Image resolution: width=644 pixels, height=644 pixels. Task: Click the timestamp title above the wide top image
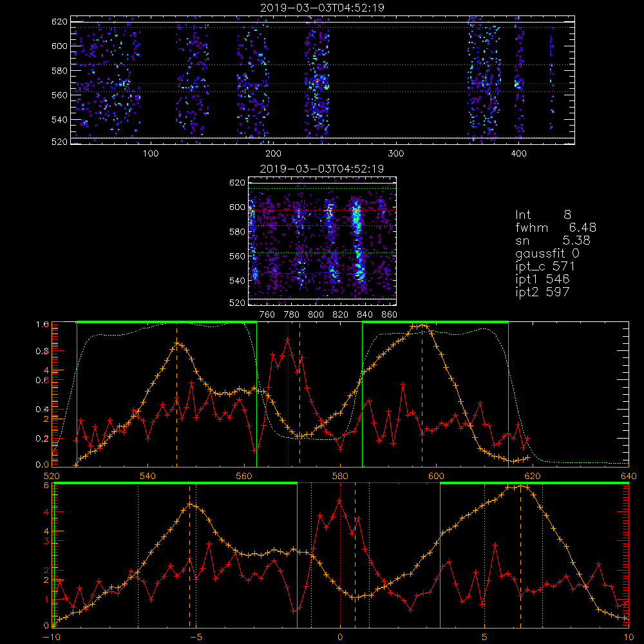tap(322, 8)
